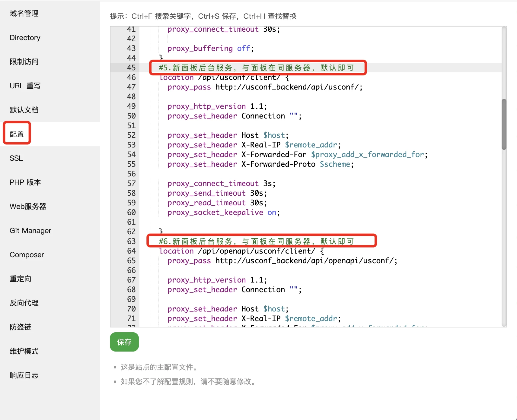The image size is (517, 420).
Task: Click the X-Forwarded-For line 54
Action: (x=298, y=154)
